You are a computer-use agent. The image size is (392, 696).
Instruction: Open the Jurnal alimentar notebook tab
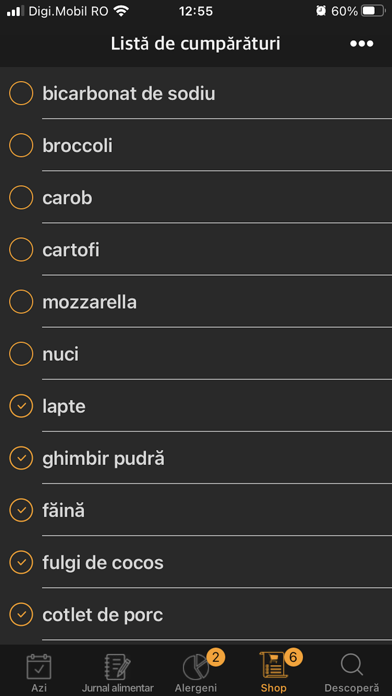click(x=118, y=672)
